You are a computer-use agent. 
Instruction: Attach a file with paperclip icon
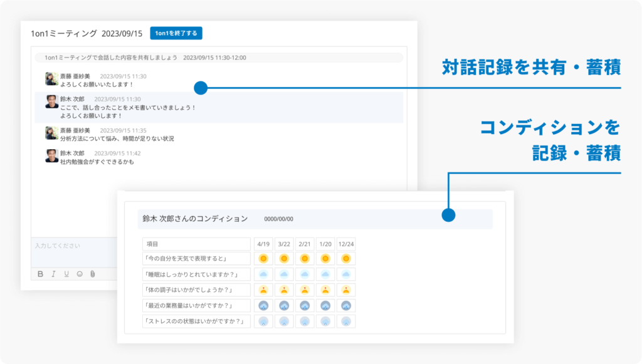[x=93, y=274]
